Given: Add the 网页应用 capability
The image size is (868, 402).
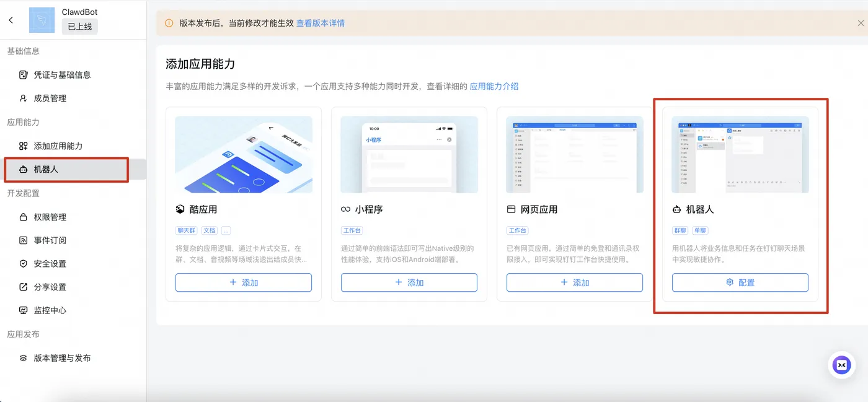Looking at the screenshot, I should 575,282.
